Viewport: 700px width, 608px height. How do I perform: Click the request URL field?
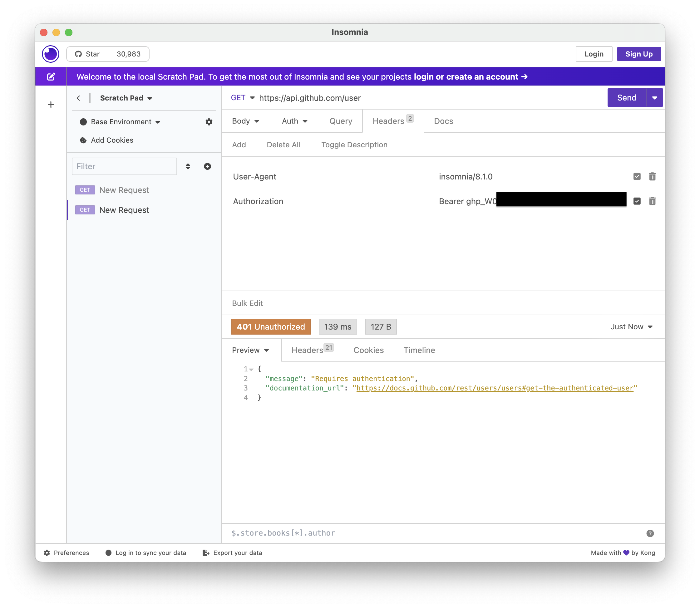(431, 98)
